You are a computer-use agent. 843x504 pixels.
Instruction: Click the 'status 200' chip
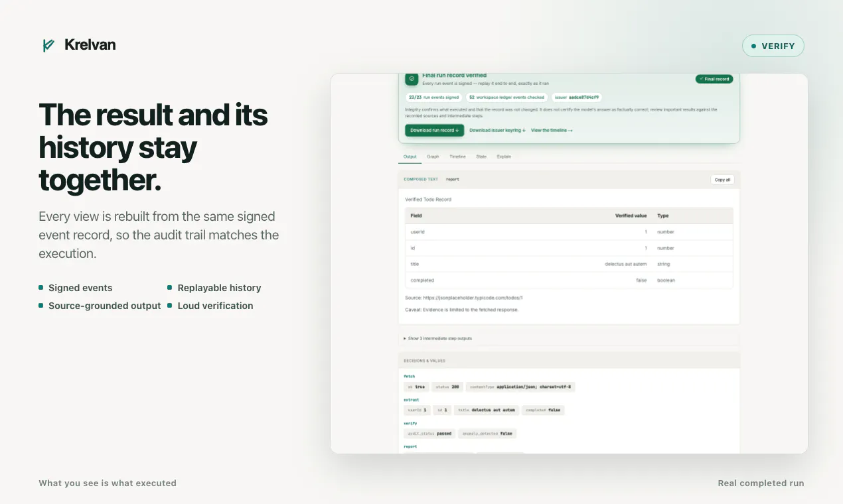tap(447, 387)
